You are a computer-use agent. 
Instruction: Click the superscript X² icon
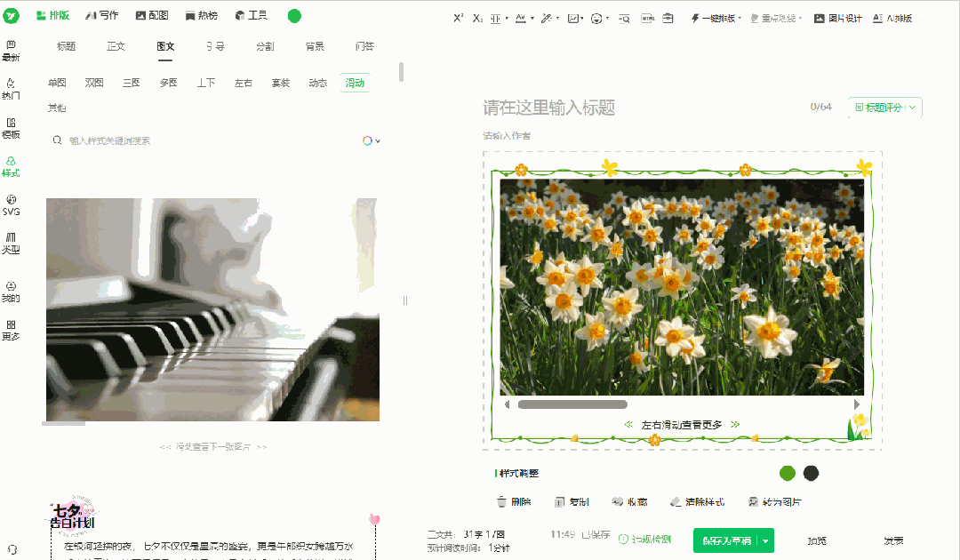[x=459, y=18]
